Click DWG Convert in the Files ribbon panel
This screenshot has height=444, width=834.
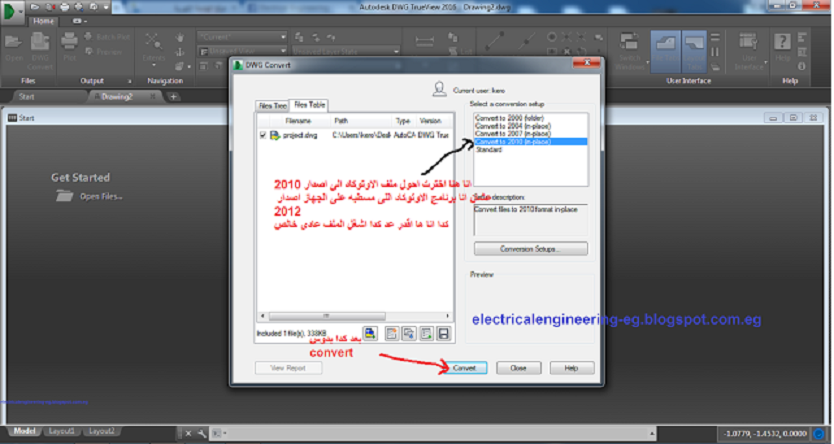pyautogui.click(x=40, y=51)
